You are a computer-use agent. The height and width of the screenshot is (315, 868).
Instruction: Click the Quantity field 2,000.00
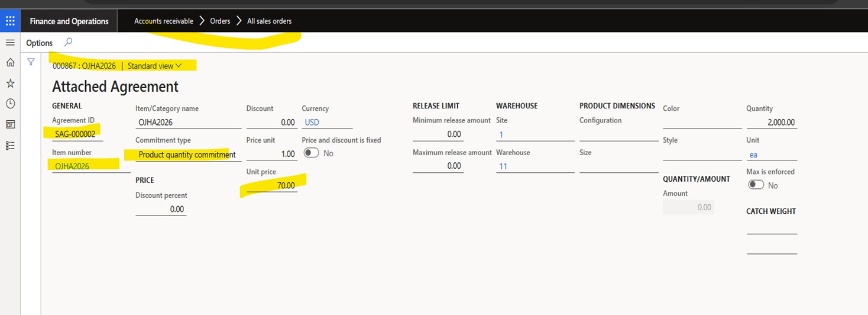(x=772, y=123)
